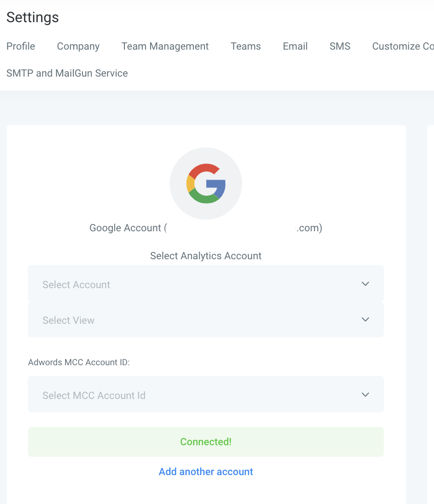
Task: Click the chevron arrow on Select MCC Account Id
Action: coord(365,395)
